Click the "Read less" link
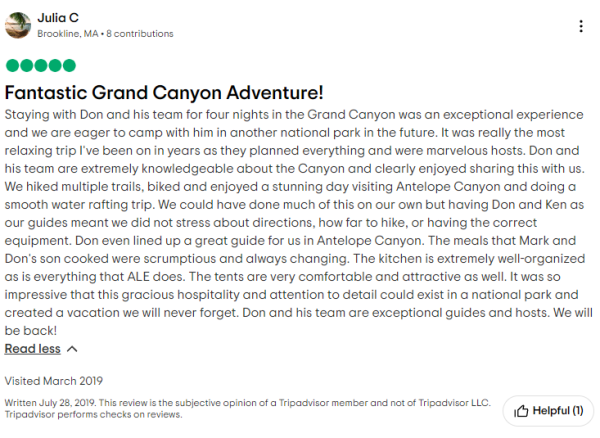This screenshot has height=438, width=600. point(32,349)
